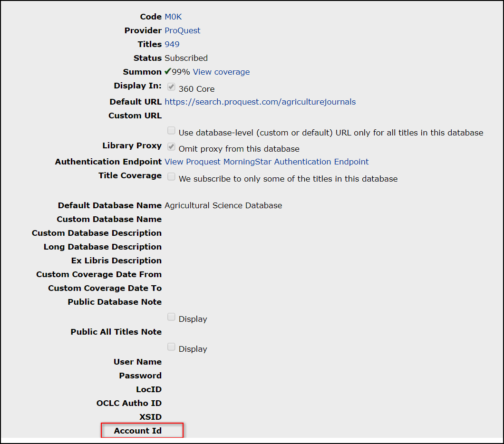Screen dimensions: 504x444
Task: Click the OCLC Autho ID label
Action: (x=129, y=403)
